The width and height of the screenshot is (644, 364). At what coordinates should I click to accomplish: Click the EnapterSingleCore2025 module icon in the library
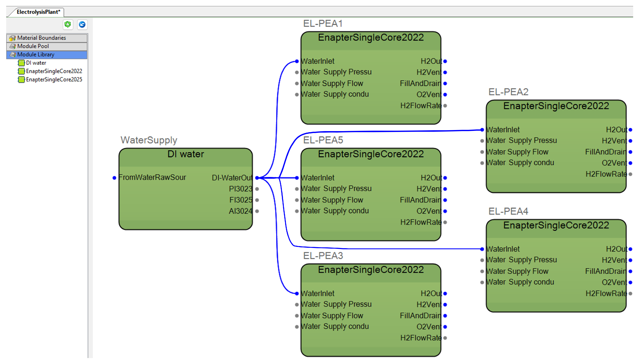[21, 79]
